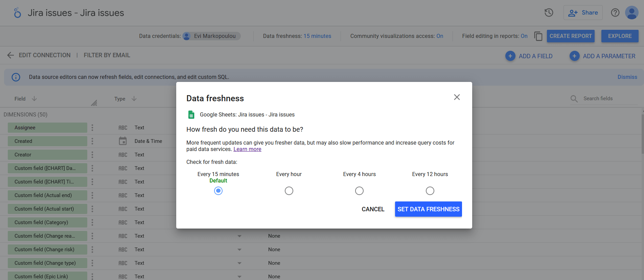Image resolution: width=644 pixels, height=280 pixels.
Task: Sort by Field column arrow
Action: 34,99
